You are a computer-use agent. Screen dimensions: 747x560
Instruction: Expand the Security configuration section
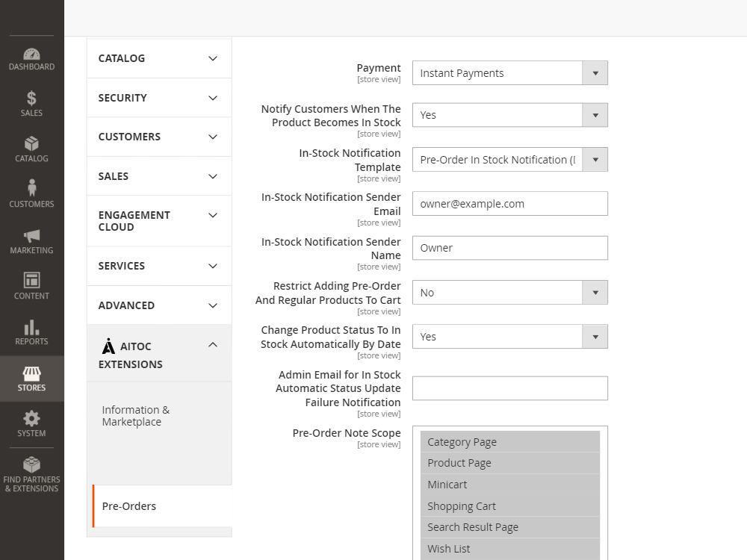click(159, 98)
